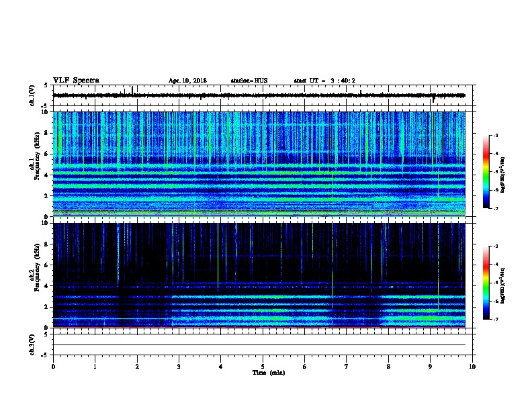The image size is (532, 411).
Task: Click time axis tick label "9"
Action: tap(430, 367)
